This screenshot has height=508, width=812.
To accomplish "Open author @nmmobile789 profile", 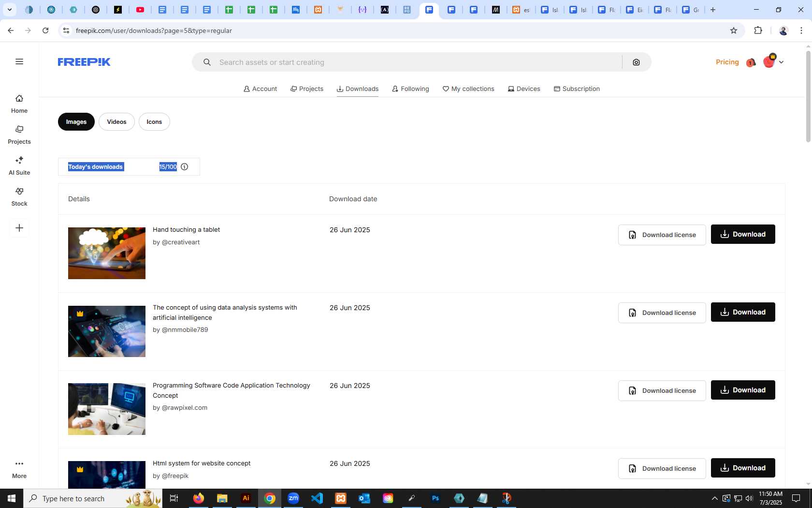I will click(185, 330).
